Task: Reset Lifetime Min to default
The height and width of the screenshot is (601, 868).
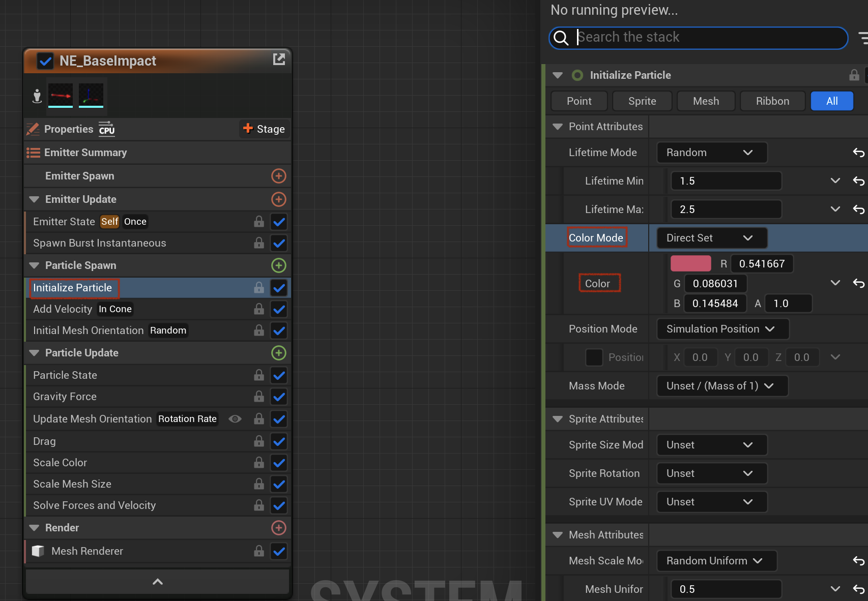Action: [859, 181]
